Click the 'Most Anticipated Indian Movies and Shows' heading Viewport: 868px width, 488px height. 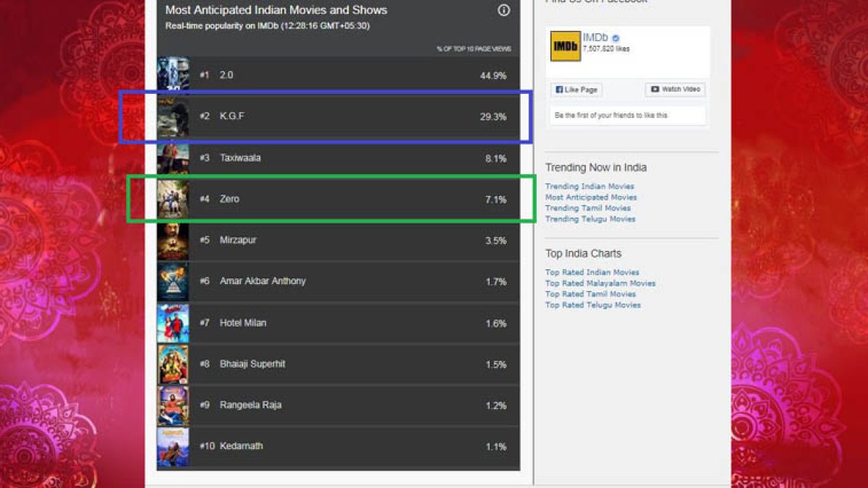[x=276, y=10]
